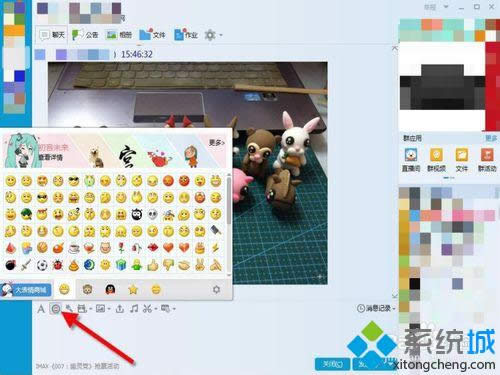Viewport: 500px width, 375px height.
Task: Click the emoji panel vertical scrollbar
Action: pos(229,200)
